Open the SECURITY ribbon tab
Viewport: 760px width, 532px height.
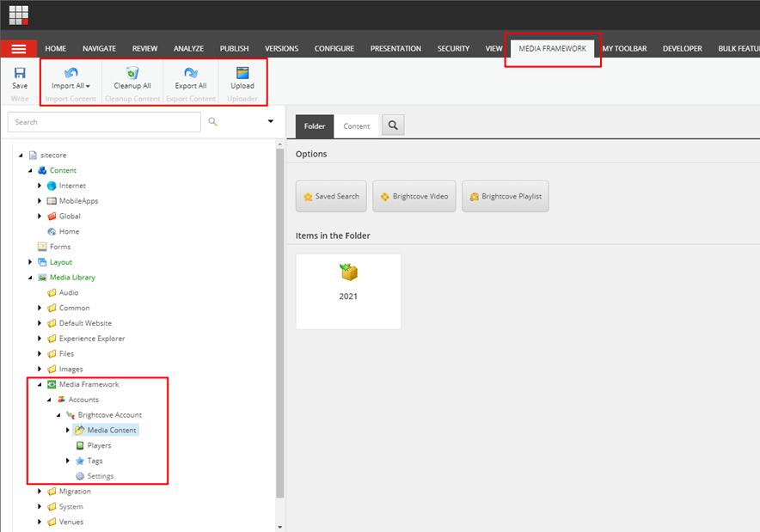(x=453, y=49)
